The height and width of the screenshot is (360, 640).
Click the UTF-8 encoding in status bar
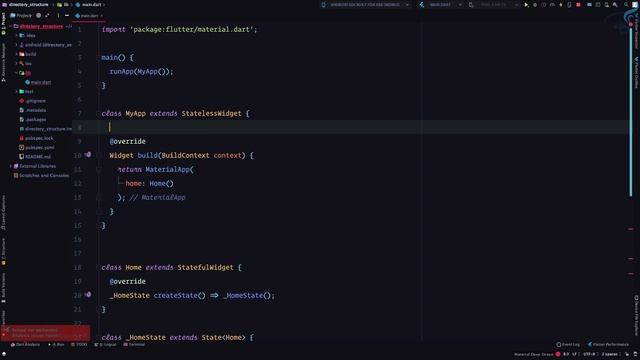(589, 354)
